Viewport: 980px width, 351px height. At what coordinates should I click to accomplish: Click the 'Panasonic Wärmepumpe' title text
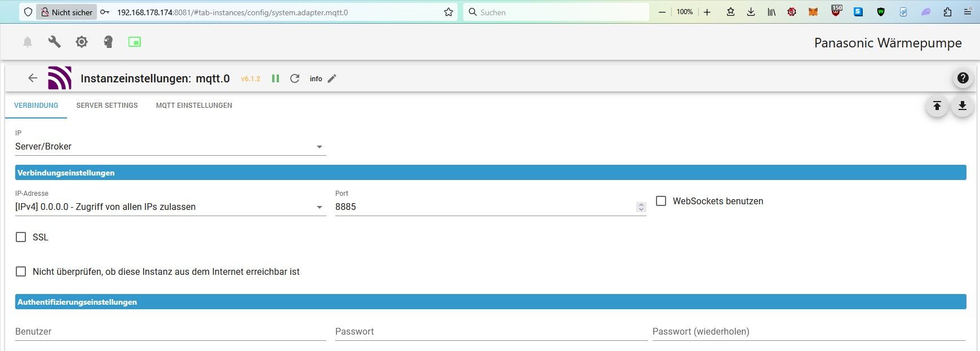point(888,43)
